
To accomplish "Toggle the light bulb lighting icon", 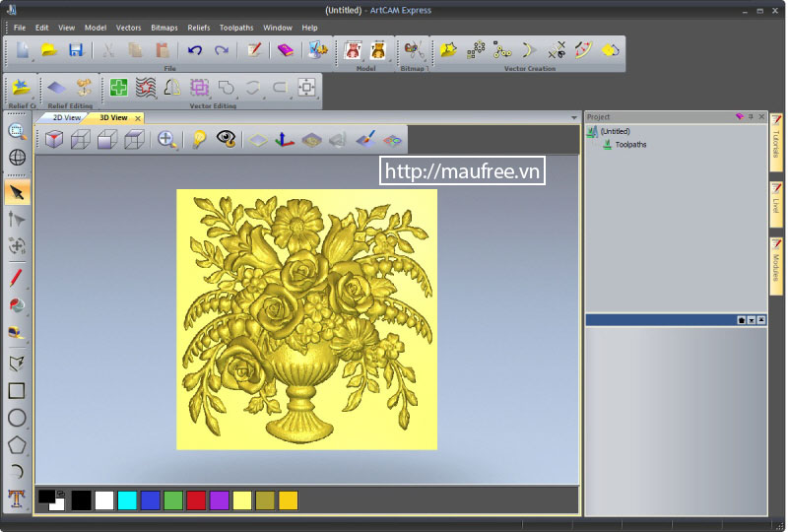I will click(198, 139).
